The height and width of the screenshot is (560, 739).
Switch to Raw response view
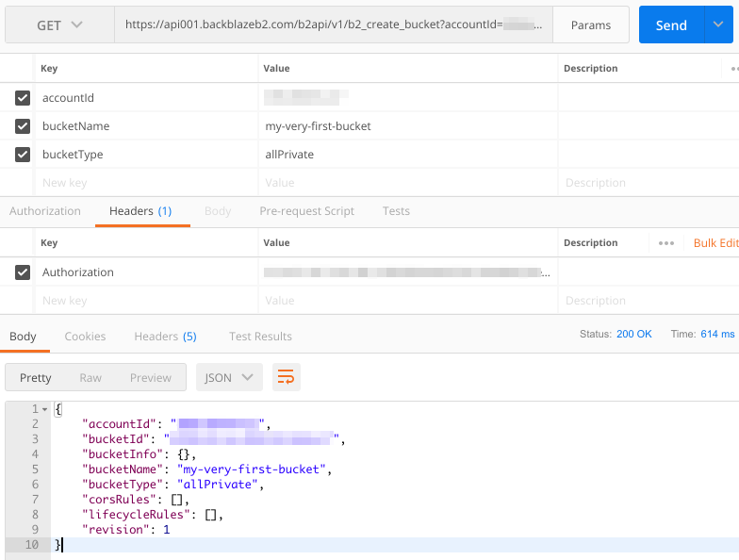click(90, 377)
